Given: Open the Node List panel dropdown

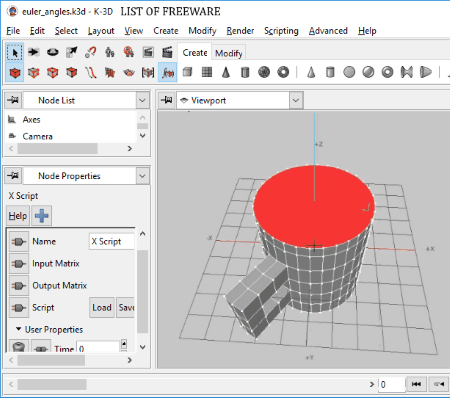Looking at the screenshot, I should tap(142, 100).
